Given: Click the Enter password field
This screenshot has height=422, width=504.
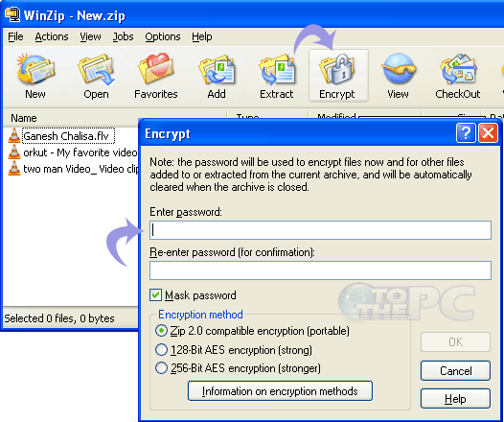Looking at the screenshot, I should coord(320,230).
